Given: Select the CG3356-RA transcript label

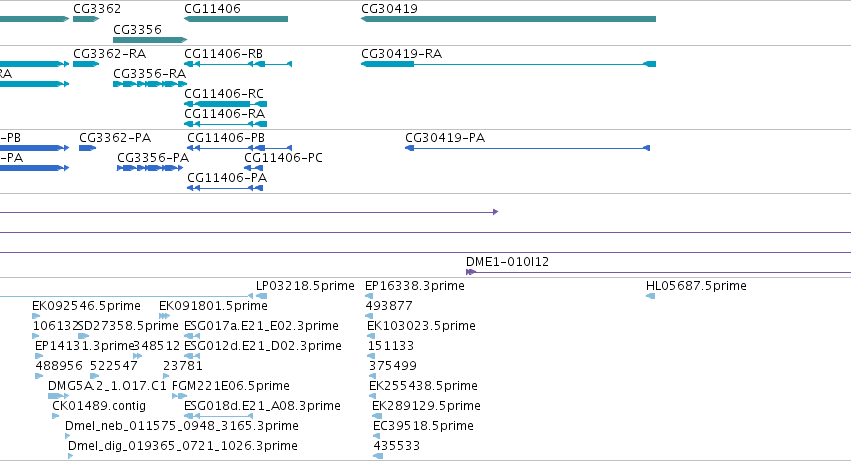Looking at the screenshot, I should pyautogui.click(x=149, y=73).
